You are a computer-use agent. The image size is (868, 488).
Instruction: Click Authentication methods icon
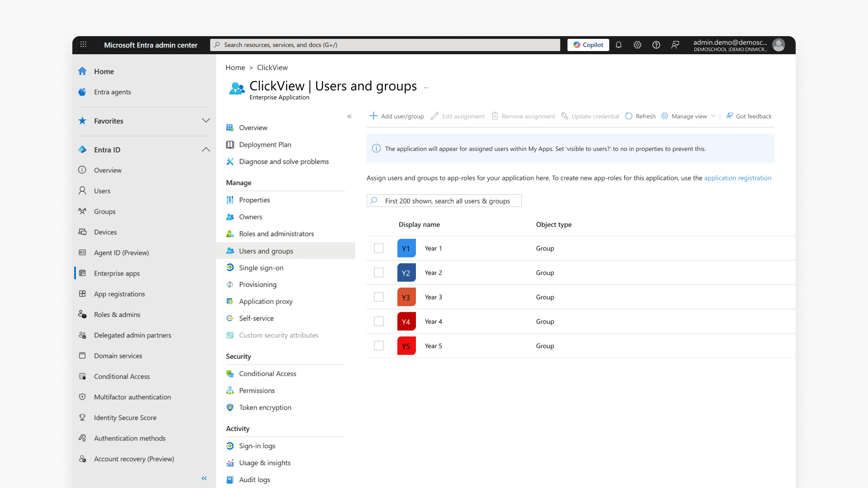(x=82, y=438)
